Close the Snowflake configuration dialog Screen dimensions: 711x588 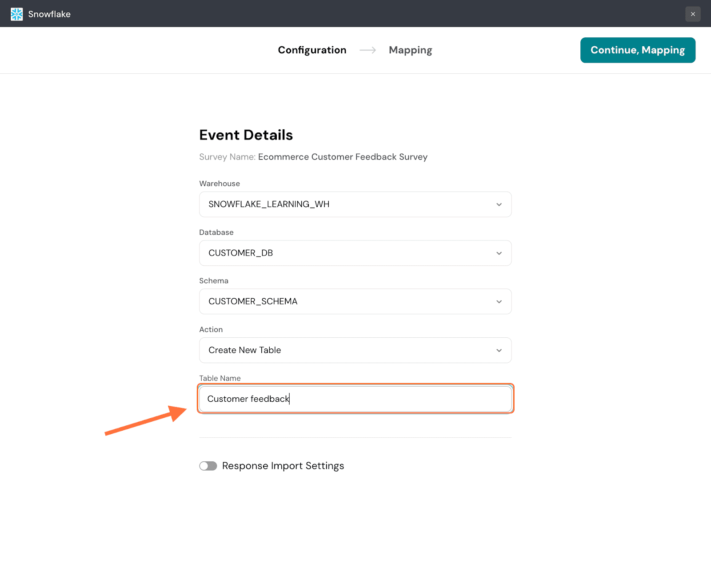pos(692,14)
